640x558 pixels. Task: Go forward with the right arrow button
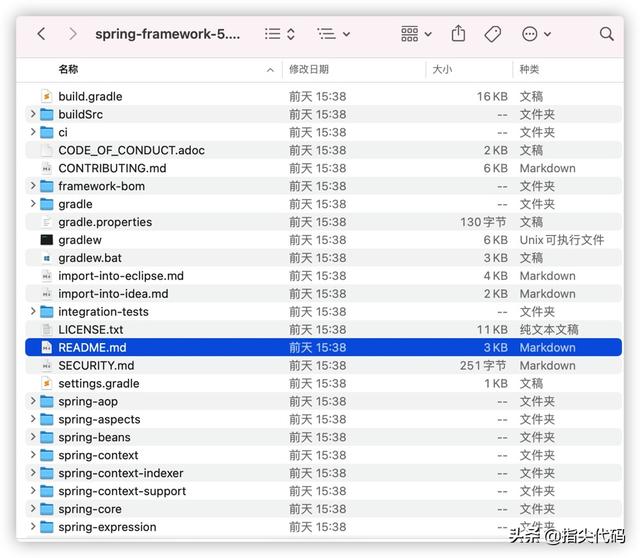(x=73, y=33)
